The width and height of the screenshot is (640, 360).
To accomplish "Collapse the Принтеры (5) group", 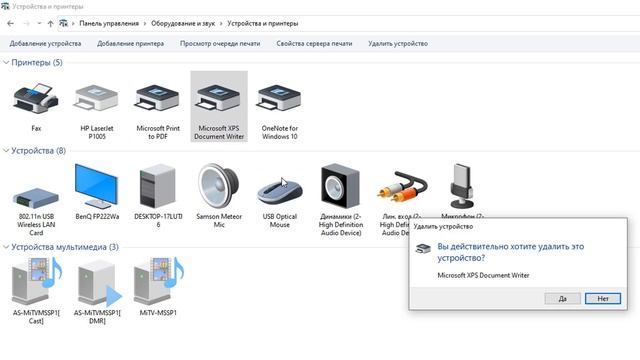I will (6, 62).
